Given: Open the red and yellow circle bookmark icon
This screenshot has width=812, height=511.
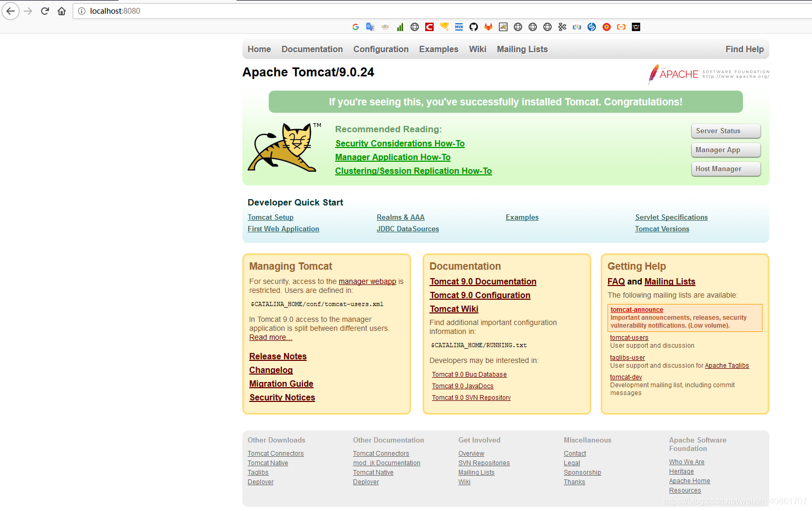Looking at the screenshot, I should [606, 27].
